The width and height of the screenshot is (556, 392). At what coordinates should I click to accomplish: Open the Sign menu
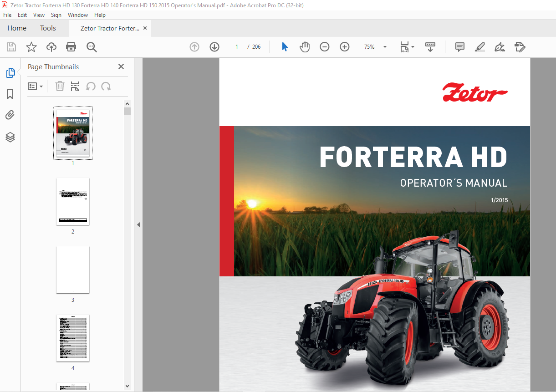tap(56, 15)
